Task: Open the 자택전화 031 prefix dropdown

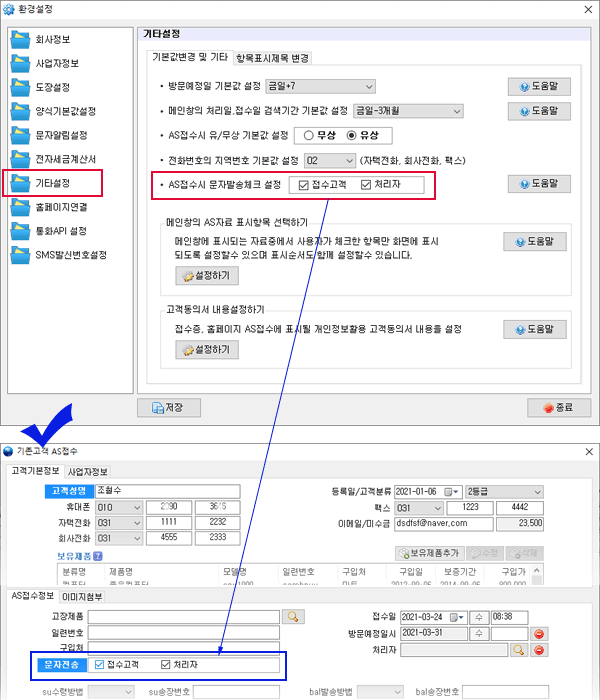Action: [x=119, y=523]
